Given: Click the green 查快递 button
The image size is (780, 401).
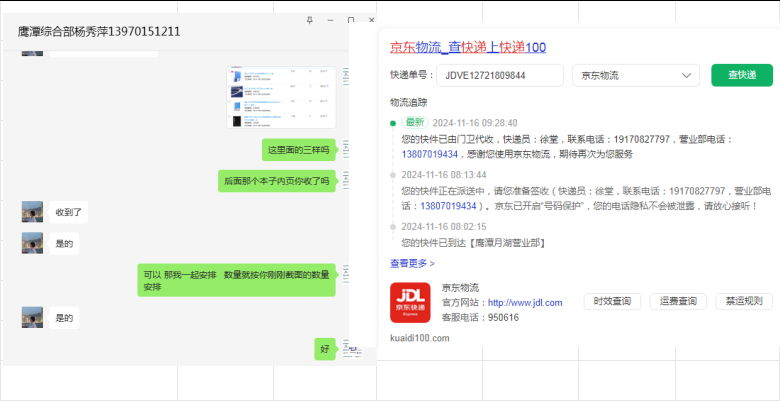Looking at the screenshot, I should pos(742,75).
